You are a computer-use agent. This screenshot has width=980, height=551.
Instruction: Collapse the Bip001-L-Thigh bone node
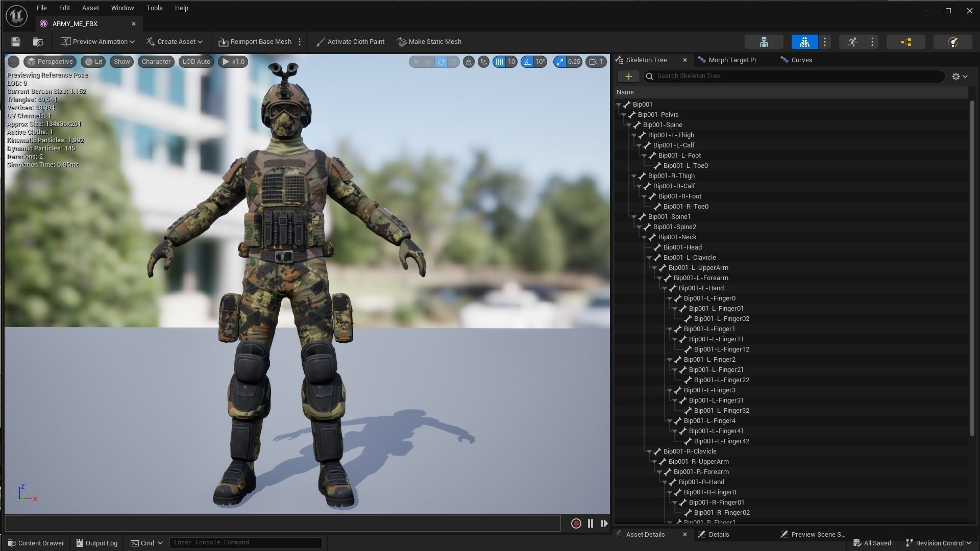click(x=634, y=135)
